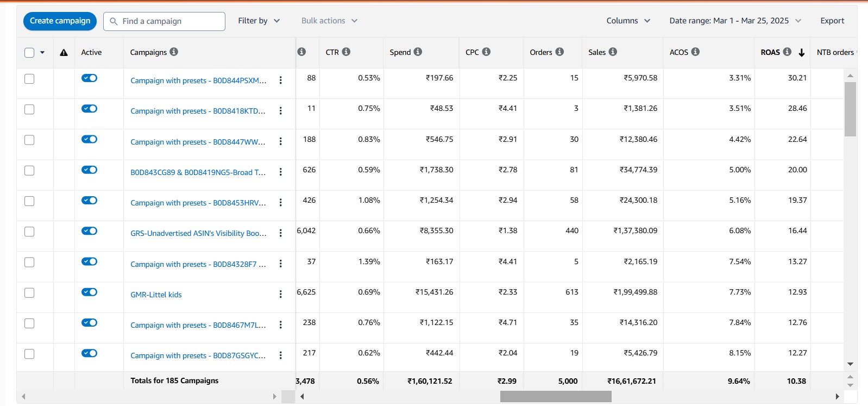Show info tooltip for ACOS column
Viewport: 868px width, 406px height.
click(695, 52)
